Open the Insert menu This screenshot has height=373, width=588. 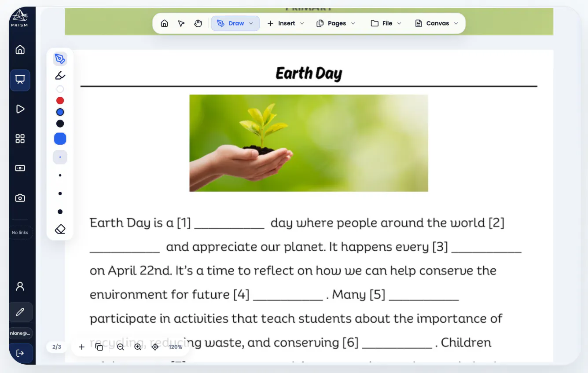pos(286,23)
